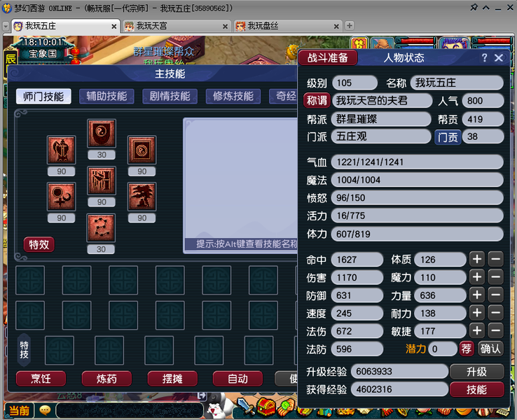Click the 烹饪 cooking button
The image size is (517, 420).
pyautogui.click(x=41, y=379)
